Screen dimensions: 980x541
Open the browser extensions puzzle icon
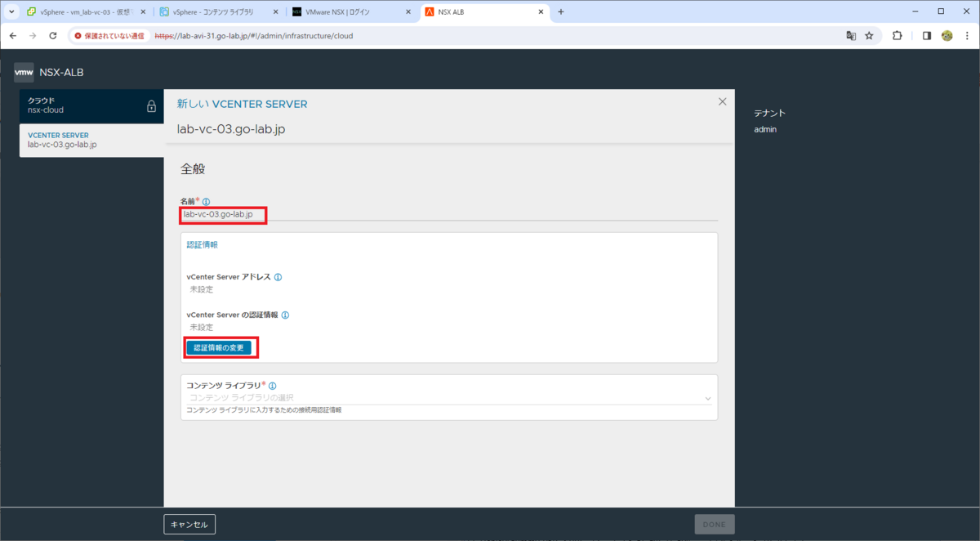[x=898, y=36]
